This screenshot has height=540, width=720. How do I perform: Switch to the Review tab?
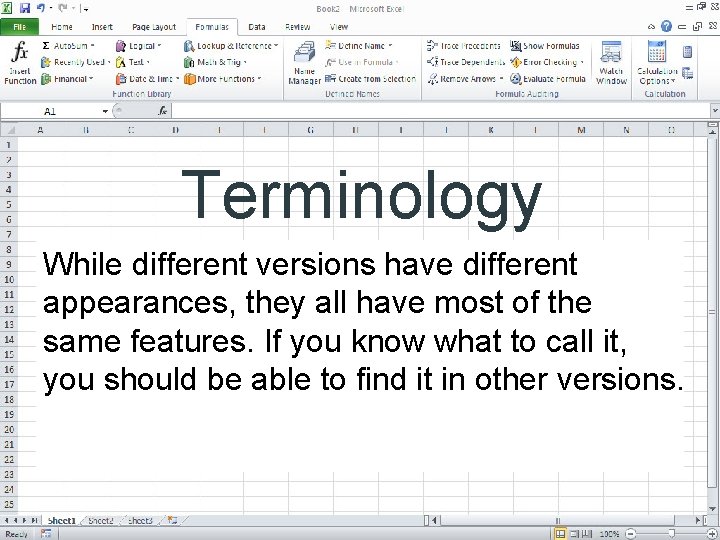[298, 27]
